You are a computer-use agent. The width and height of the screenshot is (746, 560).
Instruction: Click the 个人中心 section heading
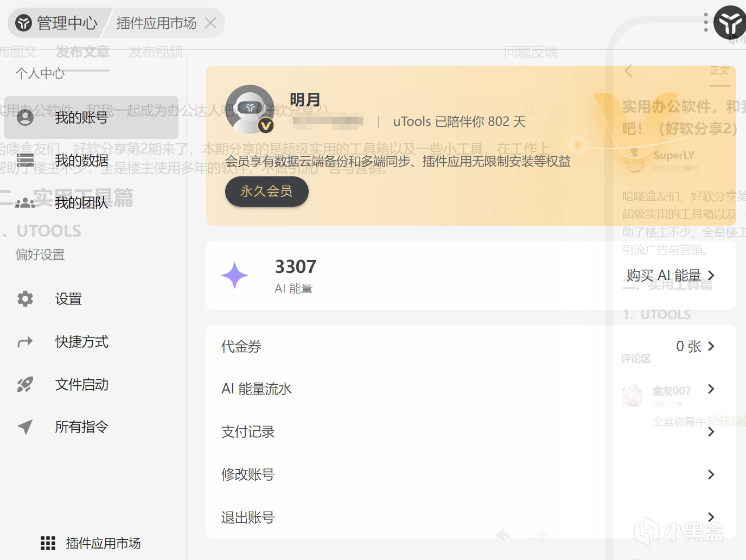pyautogui.click(x=40, y=73)
